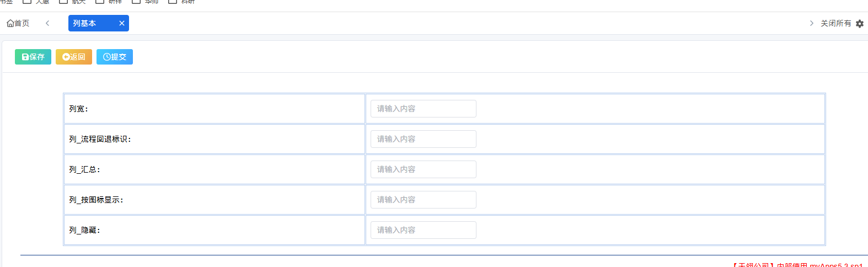Viewport: 868px width, 267px height.
Task: Click the 列_隐藏 row label
Action: tap(84, 230)
